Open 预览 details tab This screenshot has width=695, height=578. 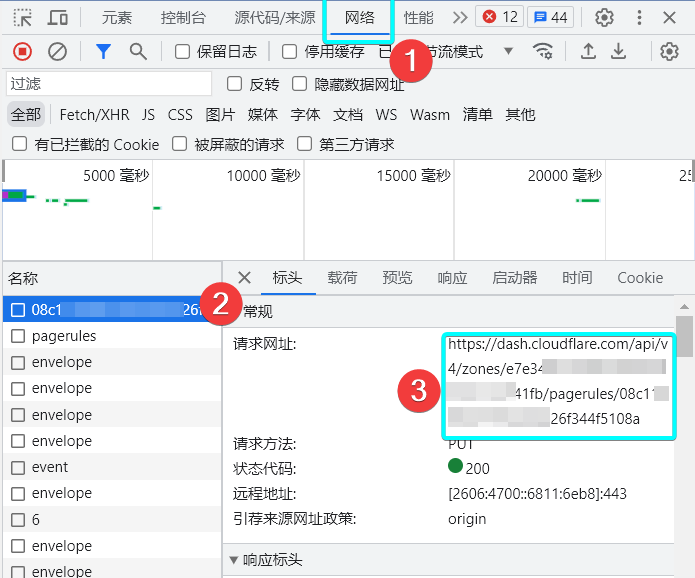pos(397,278)
